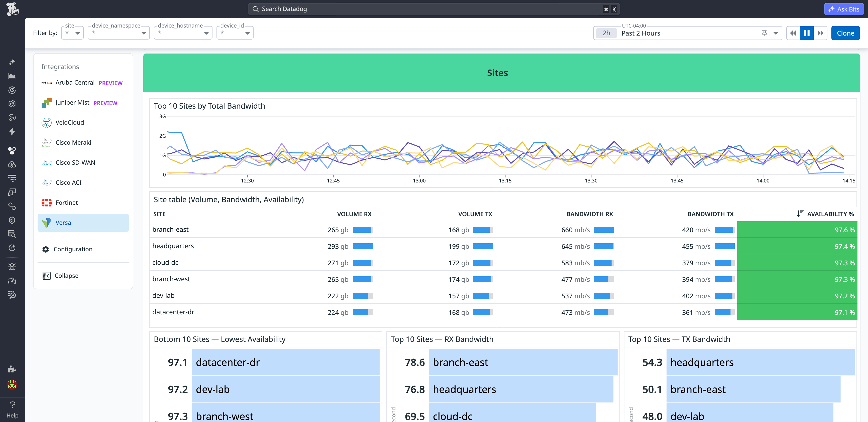Open the puzzle piece Integrations icon
Viewport: 868px width, 422px height.
tap(12, 369)
